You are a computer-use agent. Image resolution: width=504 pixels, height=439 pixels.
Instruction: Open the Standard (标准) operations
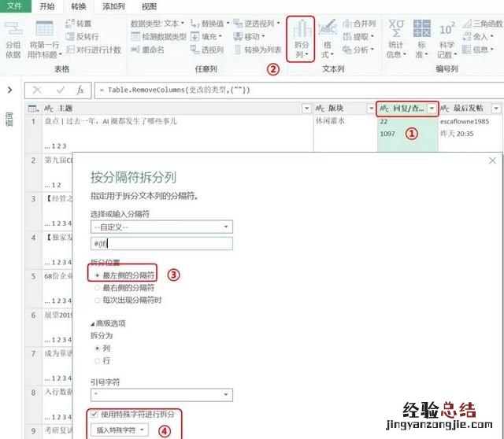pyautogui.click(x=421, y=39)
